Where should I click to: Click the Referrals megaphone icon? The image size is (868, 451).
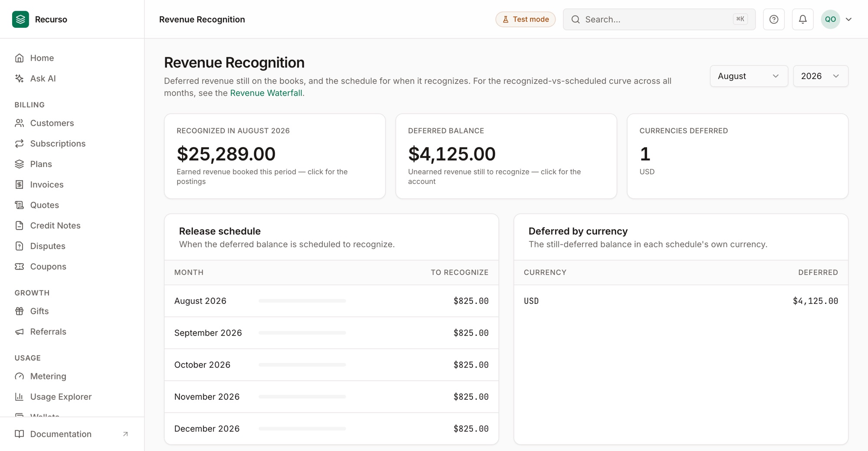point(19,332)
